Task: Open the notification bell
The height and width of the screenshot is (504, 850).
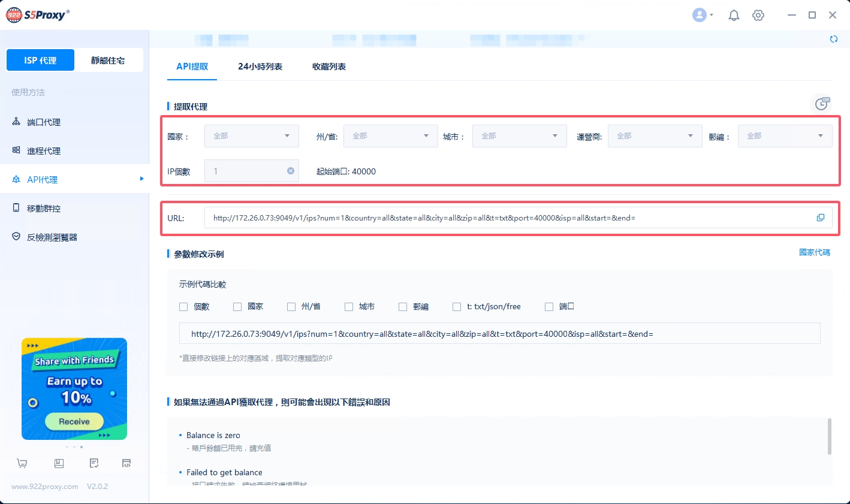Action: click(x=734, y=16)
